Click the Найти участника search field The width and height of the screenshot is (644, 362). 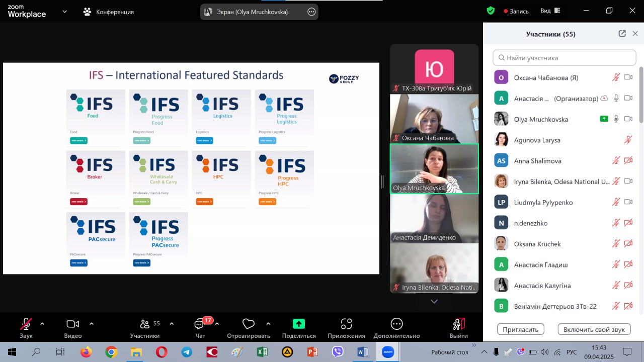click(564, 58)
